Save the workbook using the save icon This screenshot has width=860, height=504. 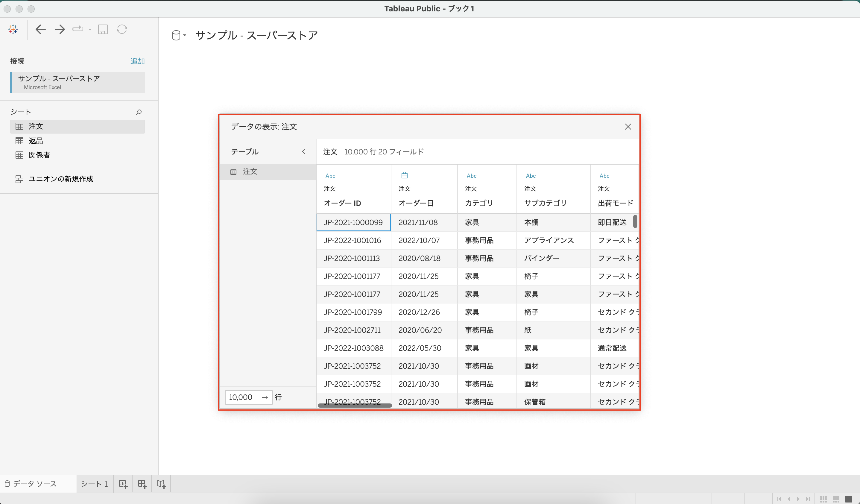pyautogui.click(x=103, y=29)
